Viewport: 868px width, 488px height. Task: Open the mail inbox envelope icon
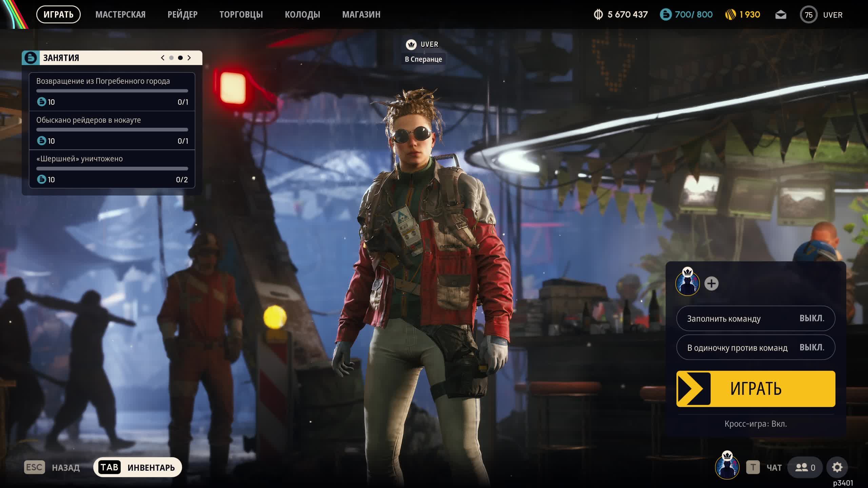781,15
